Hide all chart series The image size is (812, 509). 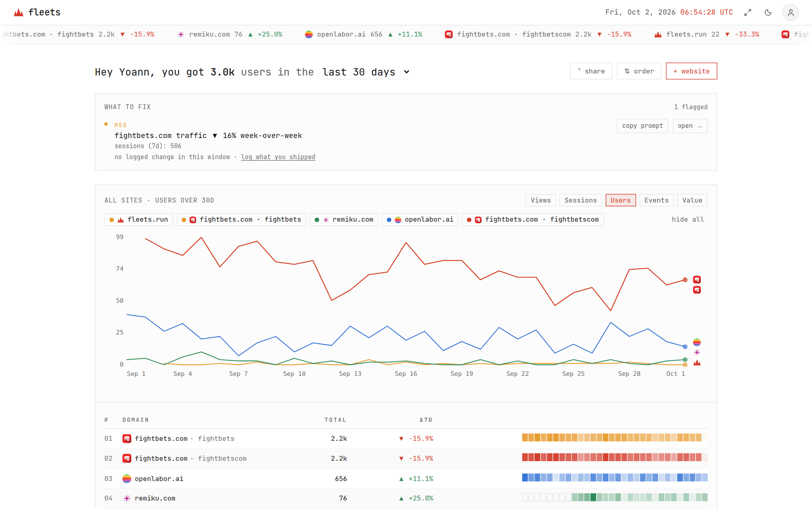tap(688, 220)
